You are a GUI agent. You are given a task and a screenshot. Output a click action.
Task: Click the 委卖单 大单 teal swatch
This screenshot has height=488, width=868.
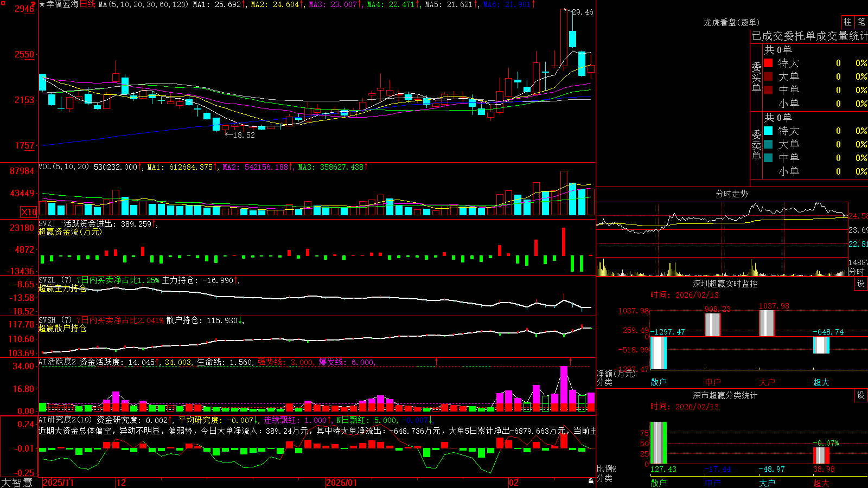tap(768, 144)
